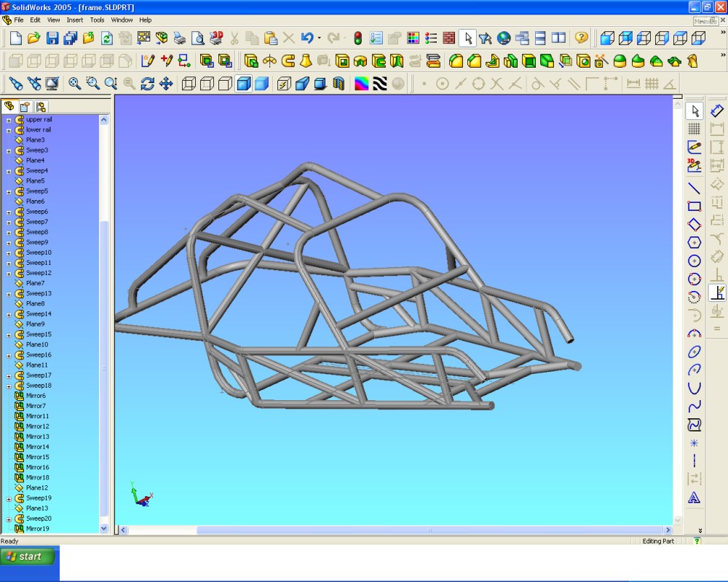Viewport: 728px width, 582px height.
Task: Pick the Rectangle sketch tool
Action: tap(695, 207)
